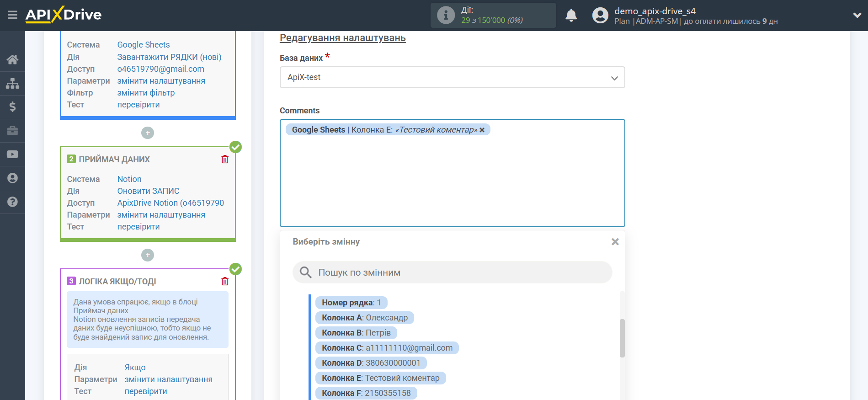This screenshot has height=400, width=868.
Task: Close the Виберіть змінну panel
Action: 615,242
